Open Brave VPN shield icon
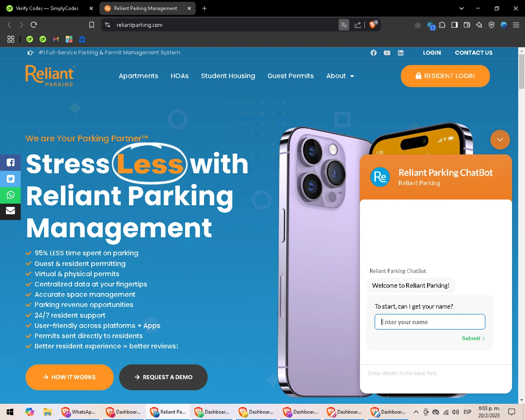525x420 pixels. [x=491, y=25]
